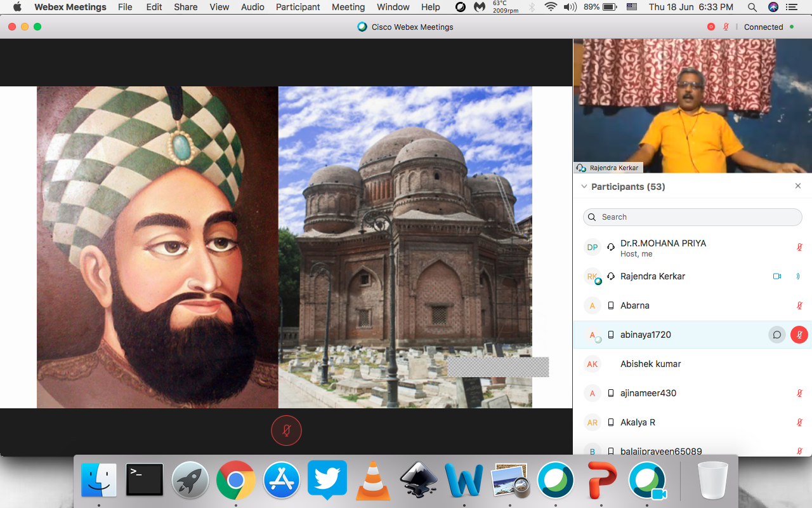Select participant Akalya R by name
The height and width of the screenshot is (508, 812).
point(638,422)
